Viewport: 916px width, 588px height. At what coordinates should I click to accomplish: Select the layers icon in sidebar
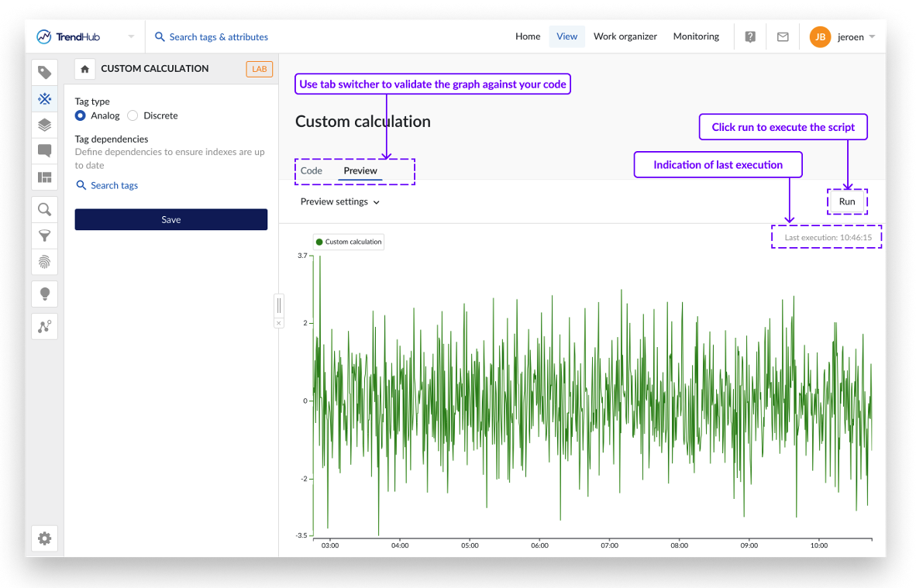[x=45, y=125]
